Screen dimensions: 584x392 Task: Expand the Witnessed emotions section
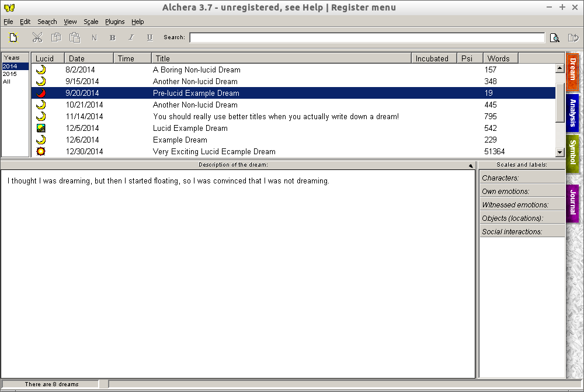(522, 204)
